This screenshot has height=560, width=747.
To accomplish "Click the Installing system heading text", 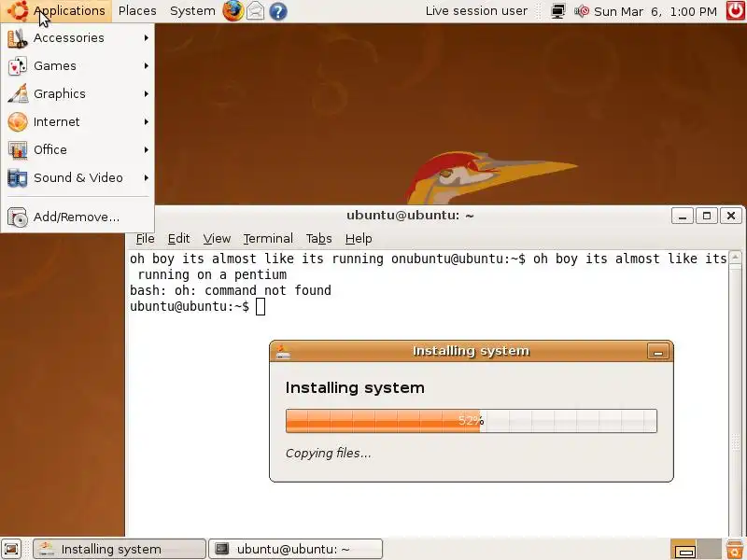I will pos(355,387).
